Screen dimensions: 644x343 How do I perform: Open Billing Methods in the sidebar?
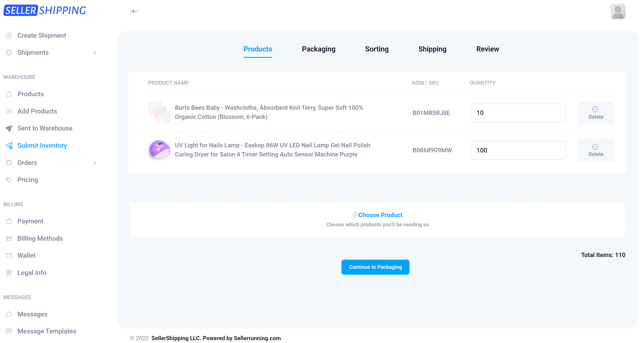tap(40, 238)
